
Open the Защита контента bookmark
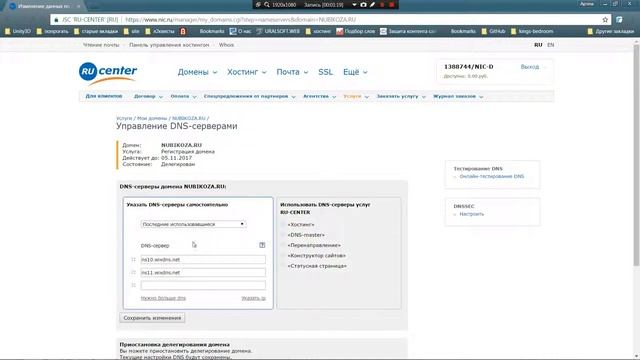tap(408, 31)
